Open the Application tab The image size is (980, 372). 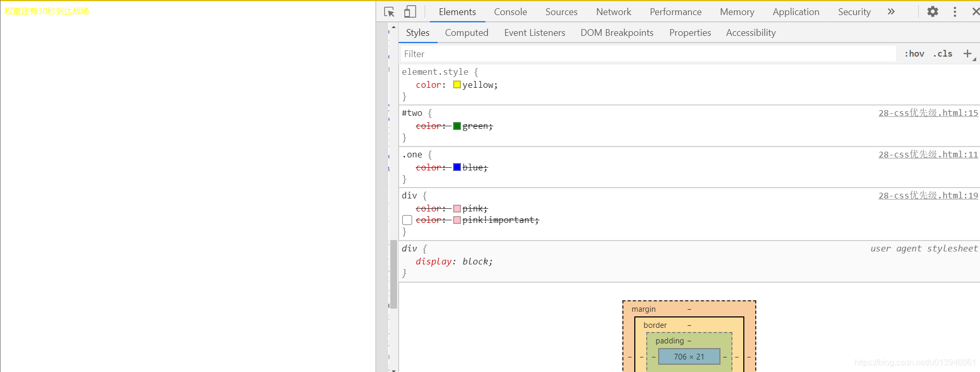[x=796, y=11]
